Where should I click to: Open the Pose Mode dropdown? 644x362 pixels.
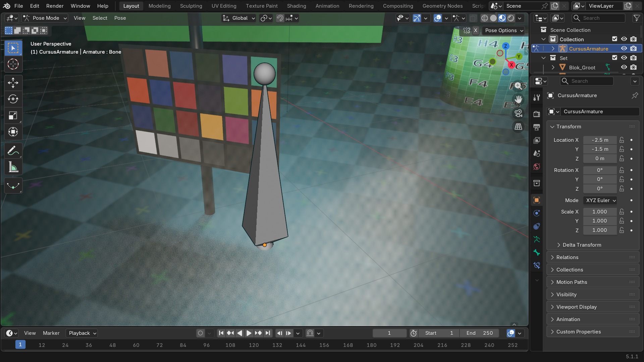coord(45,18)
